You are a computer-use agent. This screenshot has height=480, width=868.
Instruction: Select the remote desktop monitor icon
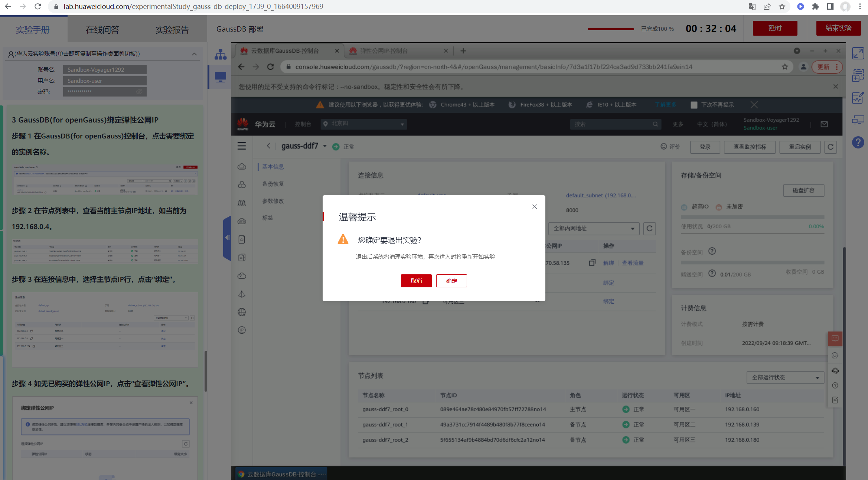221,77
